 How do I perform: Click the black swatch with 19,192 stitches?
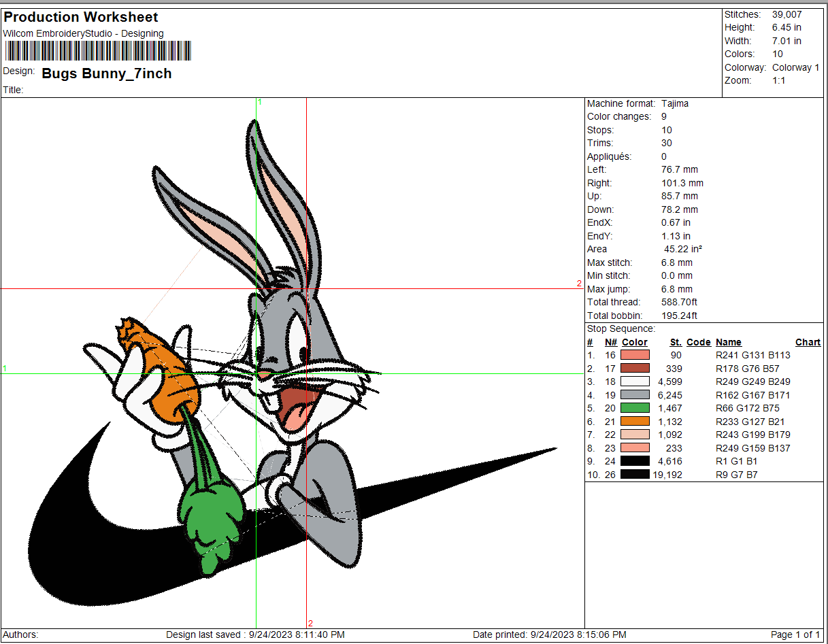click(635, 475)
